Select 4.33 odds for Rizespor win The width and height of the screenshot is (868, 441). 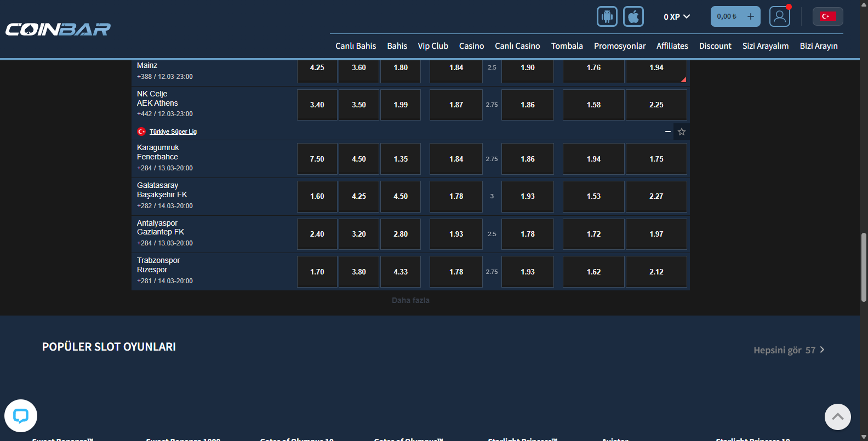(x=401, y=272)
